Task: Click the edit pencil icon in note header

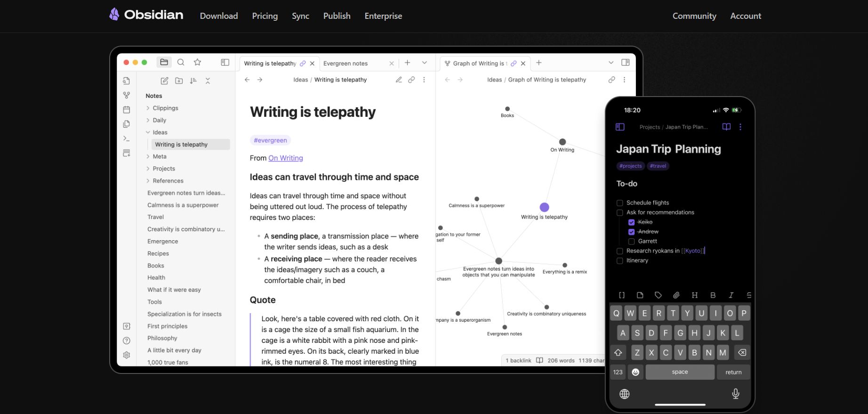Action: click(x=399, y=80)
